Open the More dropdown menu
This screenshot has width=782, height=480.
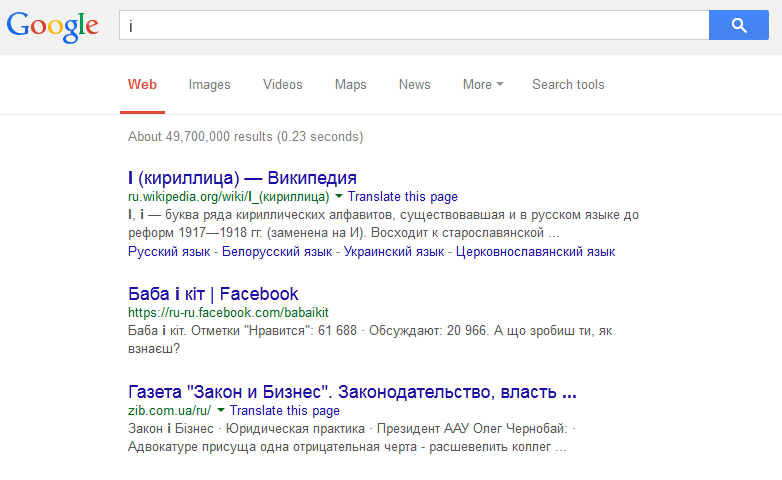click(x=483, y=85)
